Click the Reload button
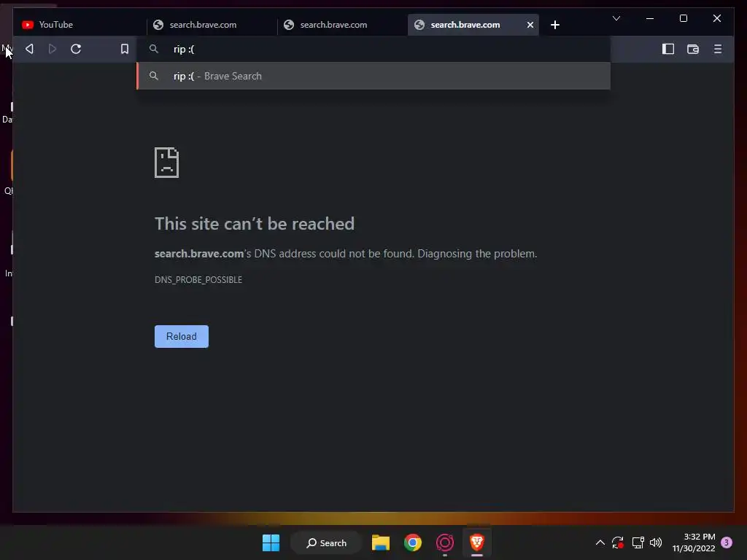Viewport: 747px width, 560px height. click(x=182, y=336)
